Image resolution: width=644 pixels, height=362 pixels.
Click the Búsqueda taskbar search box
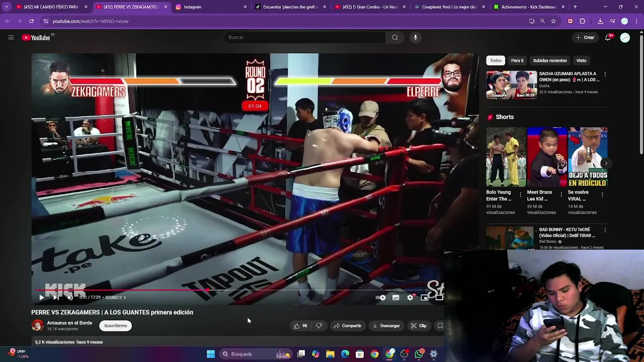tap(256, 354)
